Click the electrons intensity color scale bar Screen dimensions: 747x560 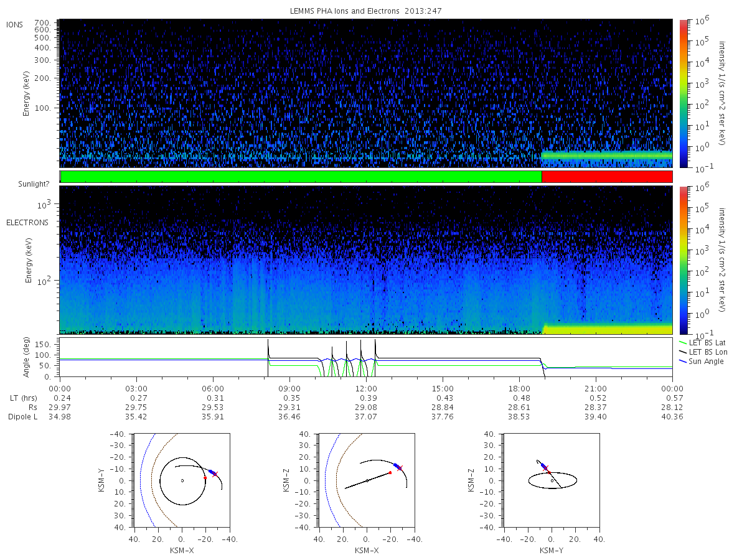tap(683, 259)
